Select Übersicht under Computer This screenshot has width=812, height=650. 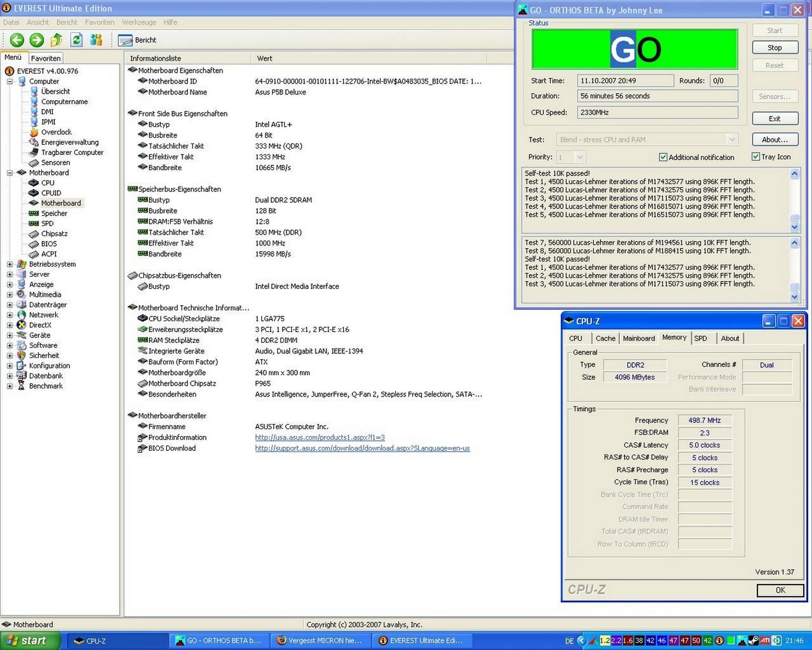point(55,91)
